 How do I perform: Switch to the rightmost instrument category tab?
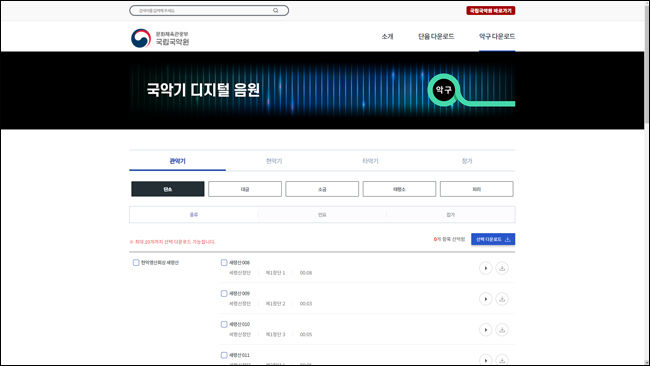[x=467, y=161]
